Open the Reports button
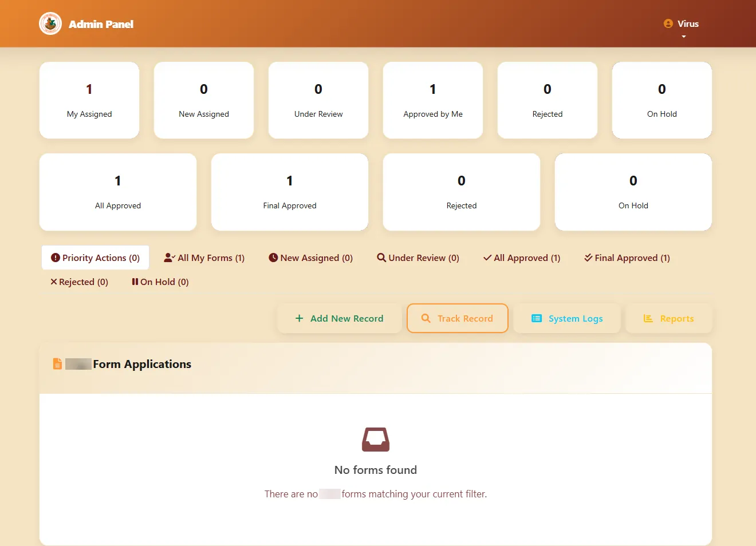Screen dimensions: 756x546 669,318
